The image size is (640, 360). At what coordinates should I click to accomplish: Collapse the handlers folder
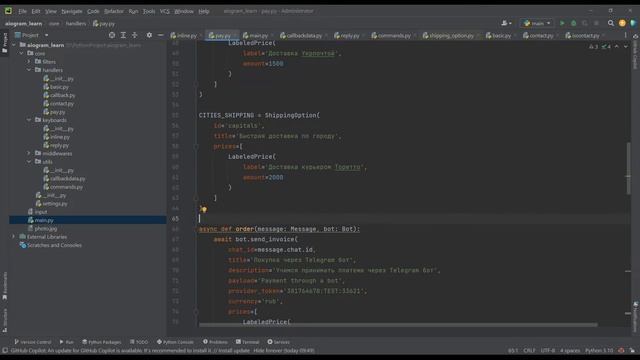pyautogui.click(x=29, y=70)
